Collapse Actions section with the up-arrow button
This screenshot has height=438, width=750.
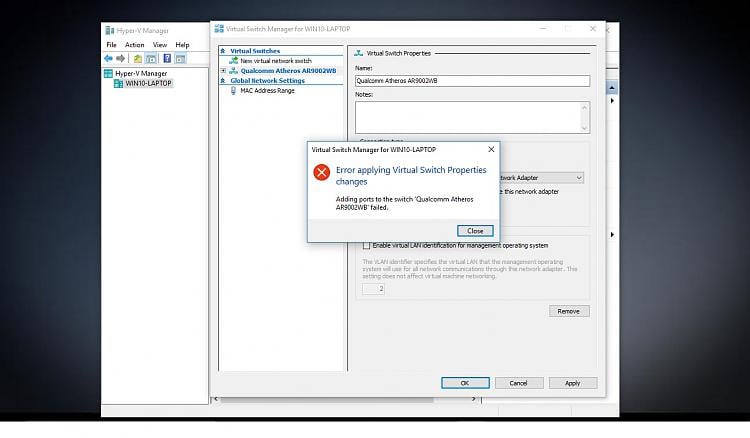tap(612, 88)
